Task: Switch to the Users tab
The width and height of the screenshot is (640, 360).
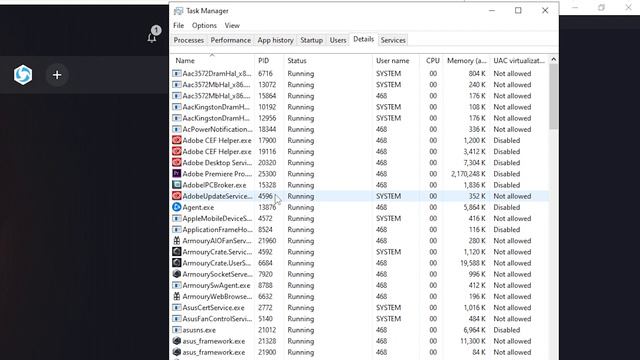Action: coord(338,40)
